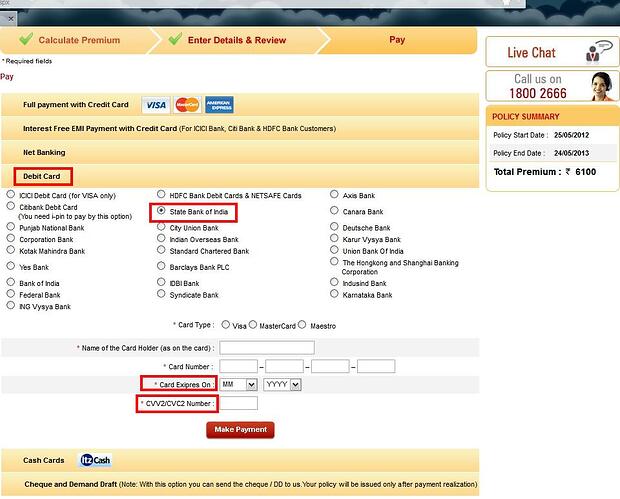Choose IndusInd Bank radio button
The height and width of the screenshot is (499, 620).
pos(334,282)
